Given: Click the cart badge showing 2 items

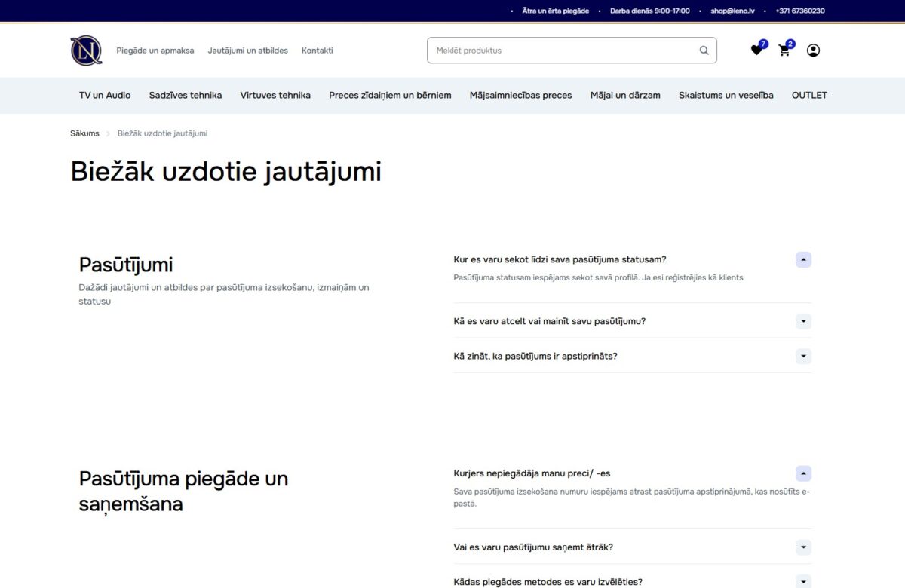Looking at the screenshot, I should coord(790,44).
